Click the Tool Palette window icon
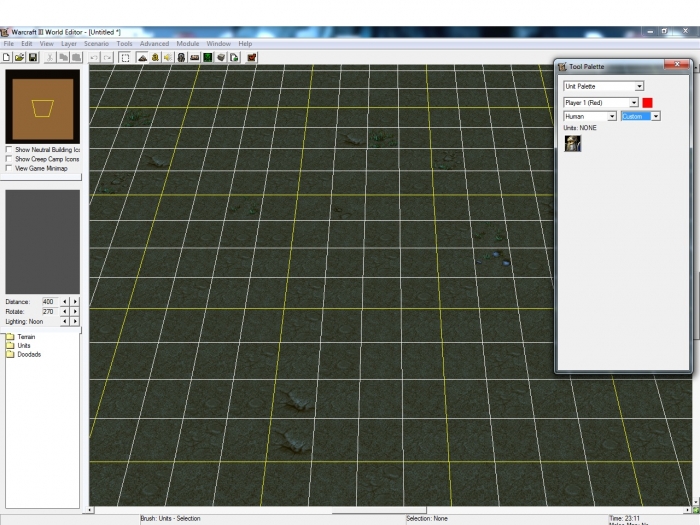The height and width of the screenshot is (525, 700). pyautogui.click(x=562, y=67)
